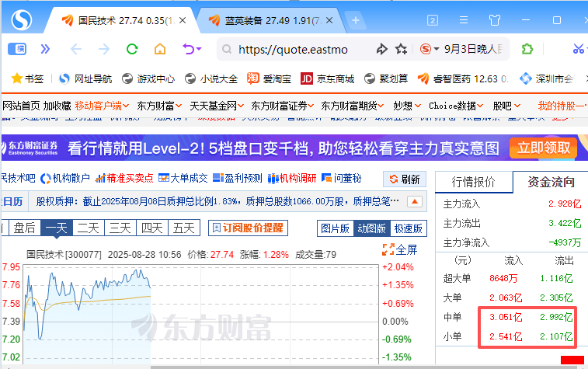Open the skin shirt icon
The width and height of the screenshot is (588, 369).
point(495,20)
